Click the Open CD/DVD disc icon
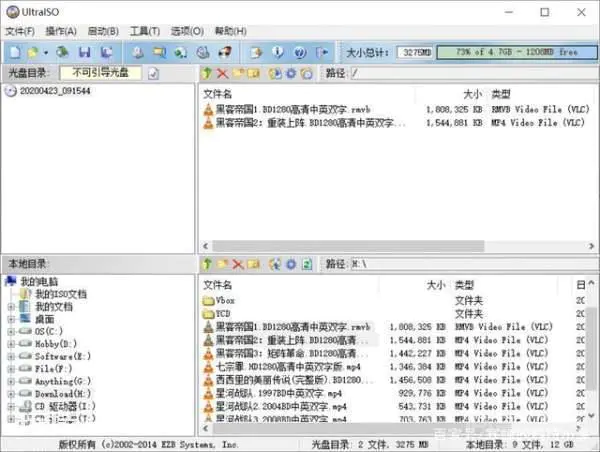Viewport: 600px width, 452px height. (x=62, y=52)
